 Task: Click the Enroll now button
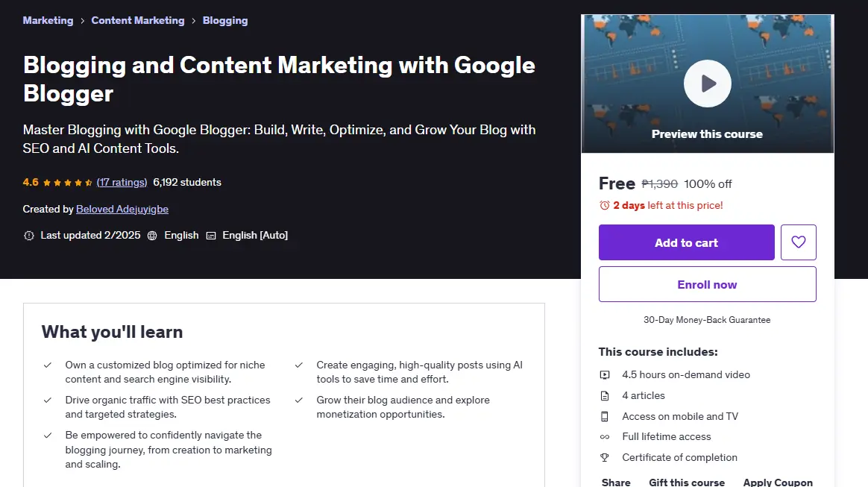(708, 284)
